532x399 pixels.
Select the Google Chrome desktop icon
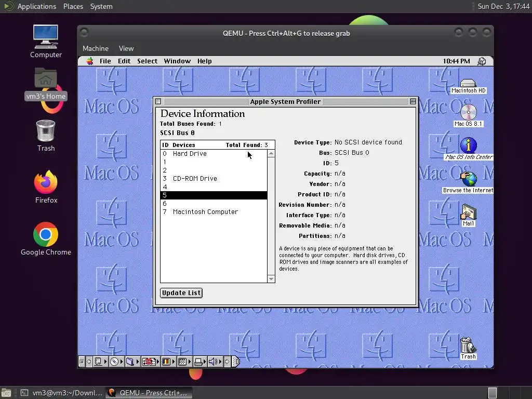46,239
